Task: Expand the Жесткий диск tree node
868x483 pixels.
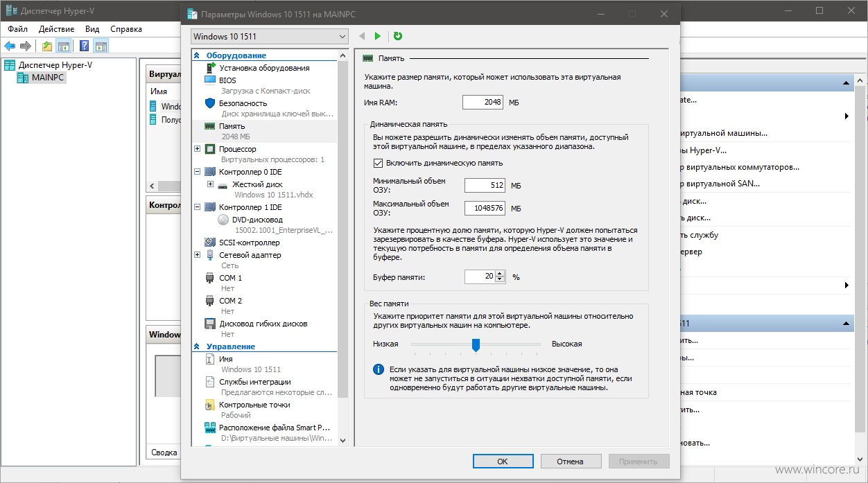Action: coord(210,184)
